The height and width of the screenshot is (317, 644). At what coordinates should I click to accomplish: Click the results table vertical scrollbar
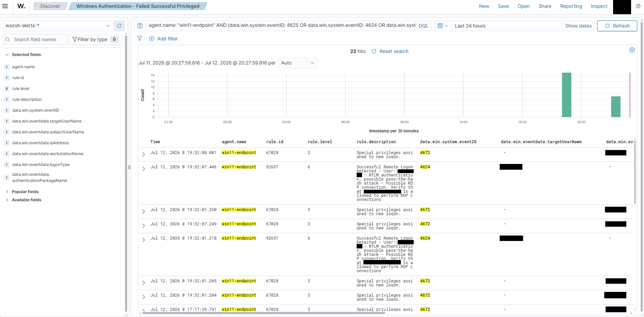click(635, 172)
